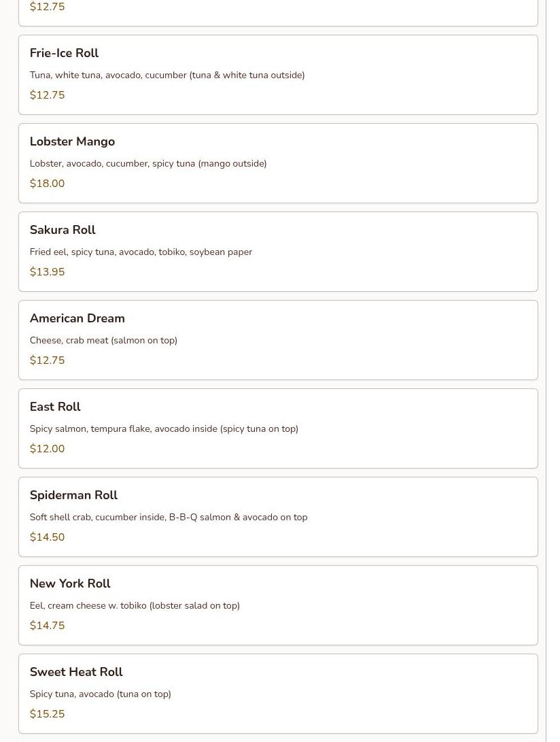Screen dimensions: 560x742
Task: Select the Spiderman Roll heading
Action: pos(73,495)
